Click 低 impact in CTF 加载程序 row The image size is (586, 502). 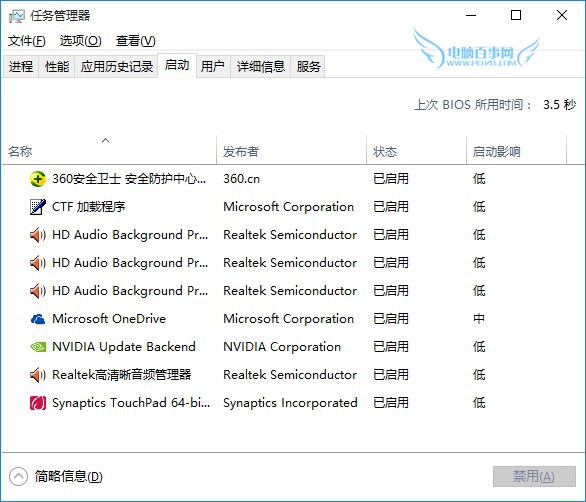coord(479,207)
